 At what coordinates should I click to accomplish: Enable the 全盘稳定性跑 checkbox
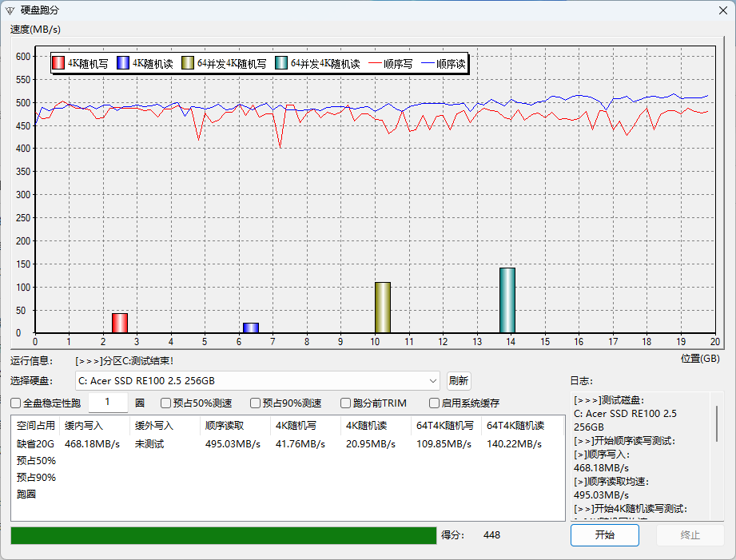[x=14, y=403]
